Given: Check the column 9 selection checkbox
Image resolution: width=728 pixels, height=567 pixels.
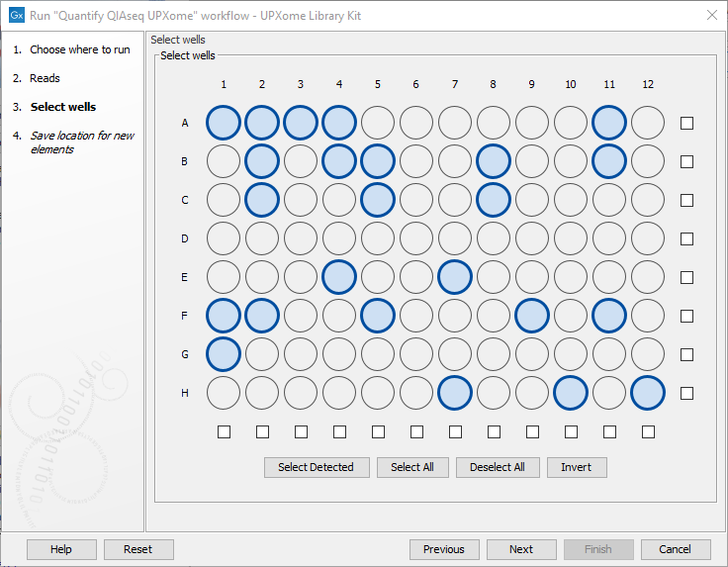Looking at the screenshot, I should pyautogui.click(x=532, y=431).
